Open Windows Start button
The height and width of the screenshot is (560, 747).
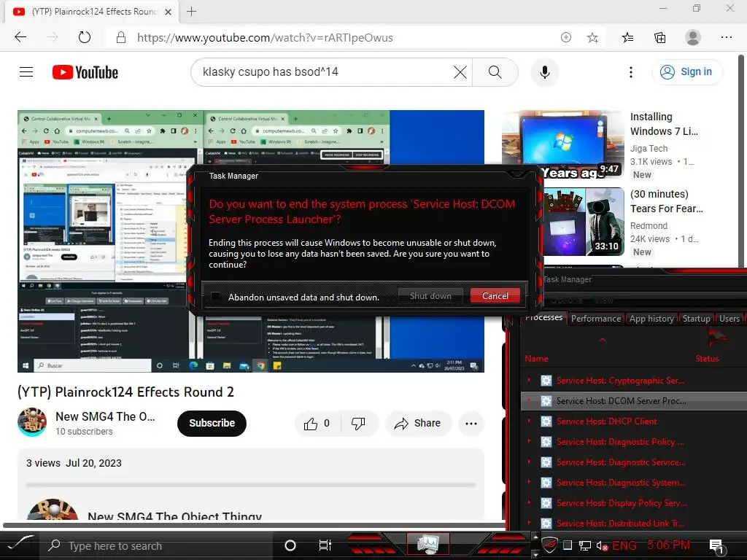(20, 544)
